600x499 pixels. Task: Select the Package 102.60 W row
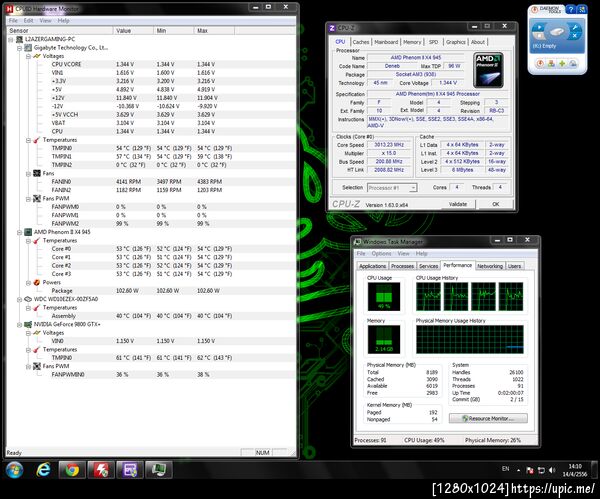[151, 291]
